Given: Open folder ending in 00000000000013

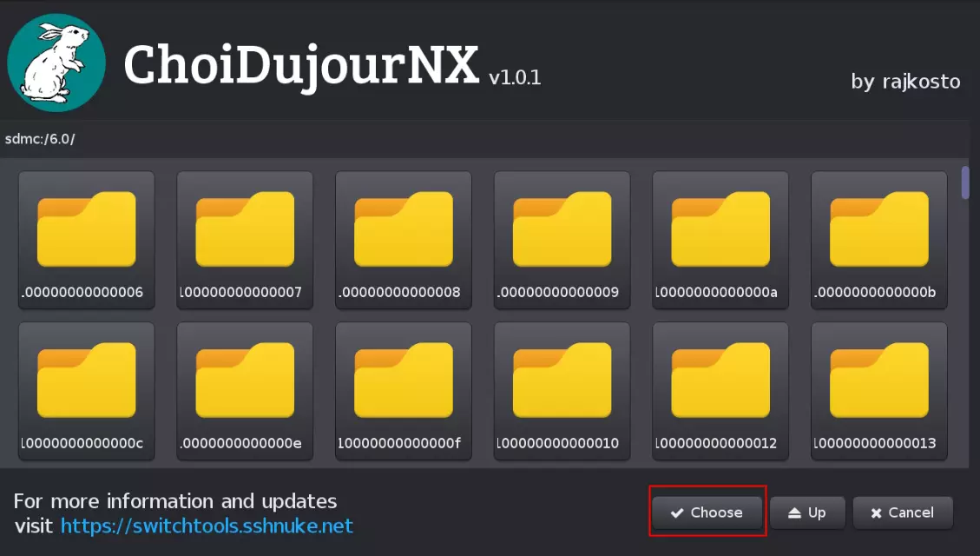Looking at the screenshot, I should click(x=879, y=391).
